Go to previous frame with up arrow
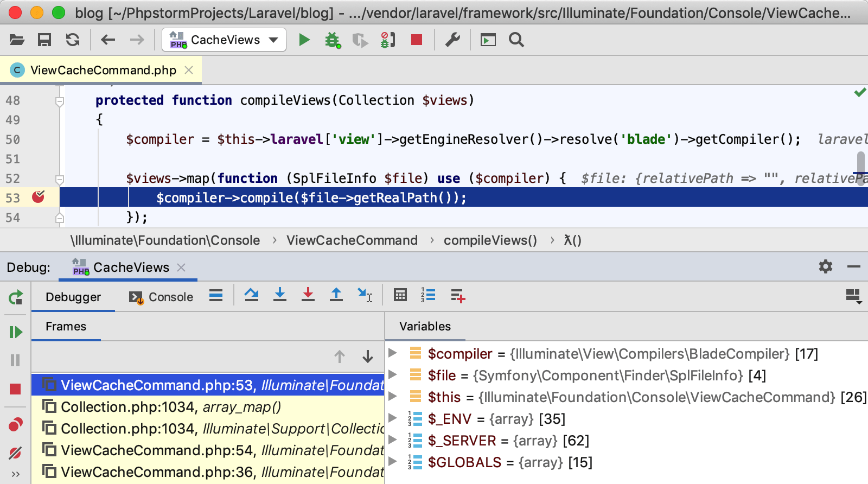868x484 pixels. pyautogui.click(x=340, y=356)
